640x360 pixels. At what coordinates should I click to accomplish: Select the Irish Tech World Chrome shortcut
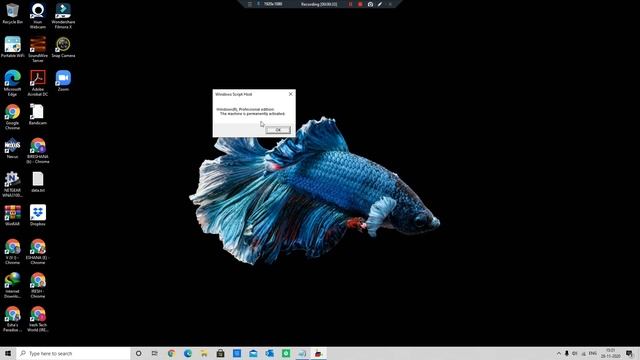pos(38,319)
